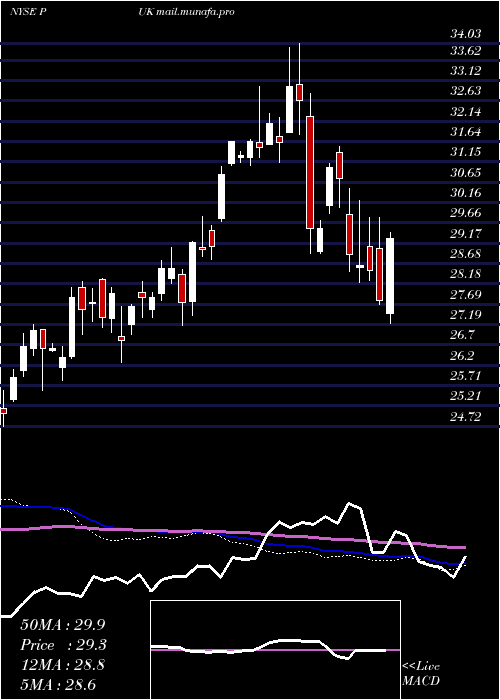Image resolution: width=500 pixels, height=700 pixels.
Task: Click the 29.66 price axis label
Action: click(x=466, y=213)
